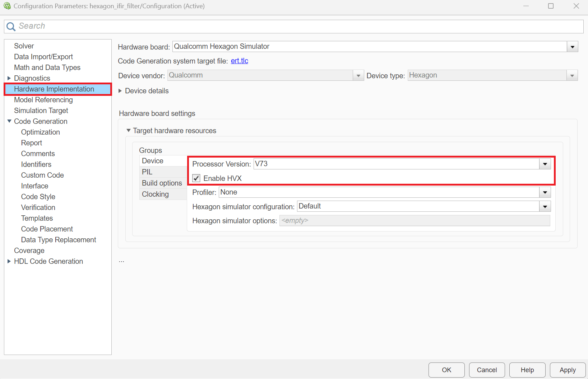Open the Hardware board dropdown

point(572,47)
